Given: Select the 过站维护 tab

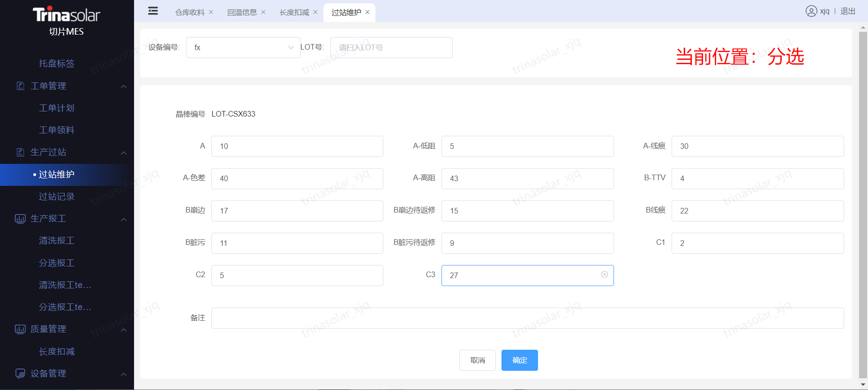Looking at the screenshot, I should tap(346, 12).
